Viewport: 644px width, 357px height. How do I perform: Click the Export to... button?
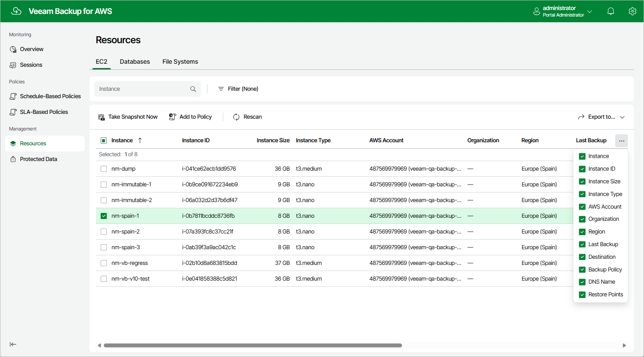click(601, 117)
